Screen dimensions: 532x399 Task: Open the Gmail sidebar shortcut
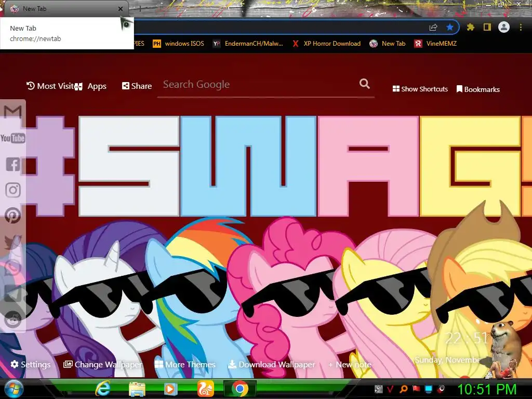[x=12, y=112]
